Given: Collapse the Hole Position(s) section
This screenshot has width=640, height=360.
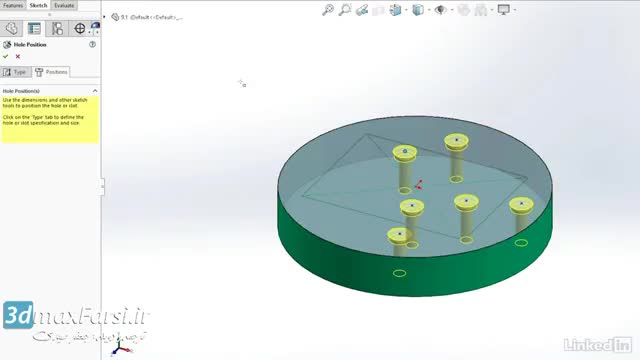Looking at the screenshot, I should point(95,91).
